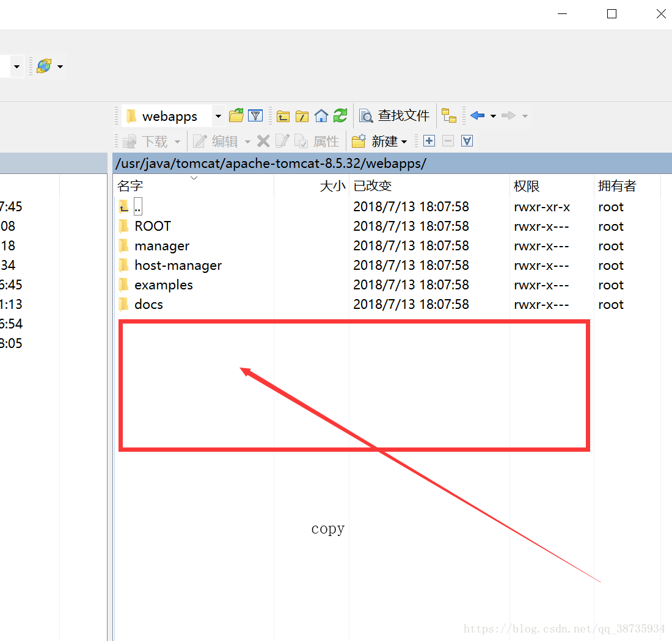
Task: Expand the back history dropdown arrow
Action: pos(493,116)
